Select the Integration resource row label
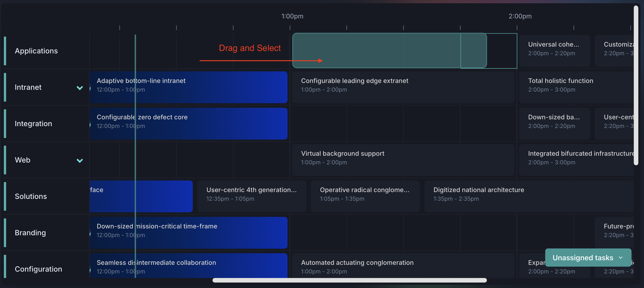Viewport: 644px width, 288px height. click(33, 124)
